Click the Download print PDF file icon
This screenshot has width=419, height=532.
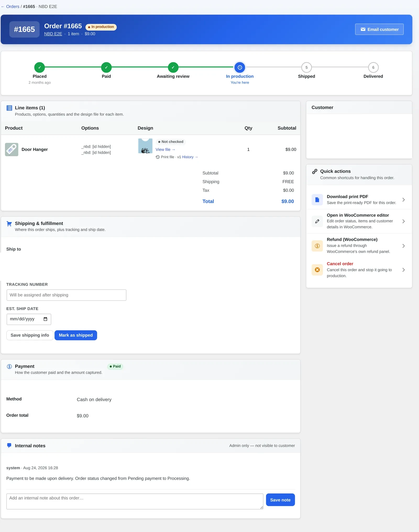click(x=317, y=200)
